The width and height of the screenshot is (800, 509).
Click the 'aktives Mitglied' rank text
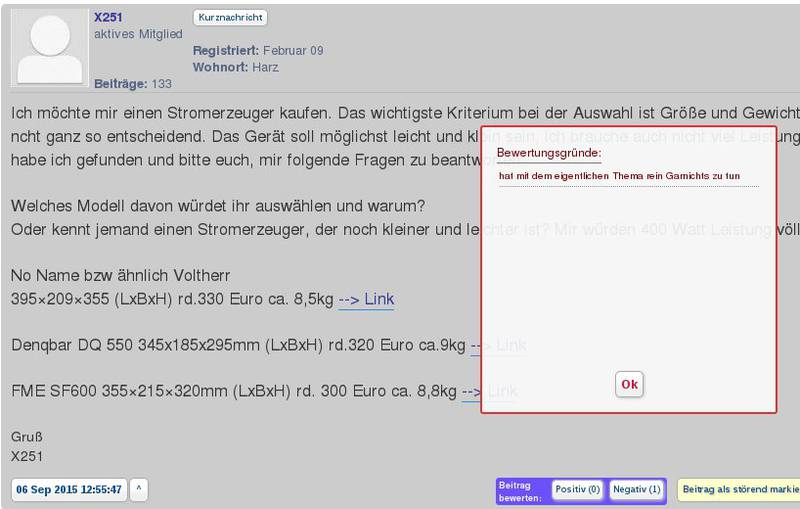coord(138,34)
